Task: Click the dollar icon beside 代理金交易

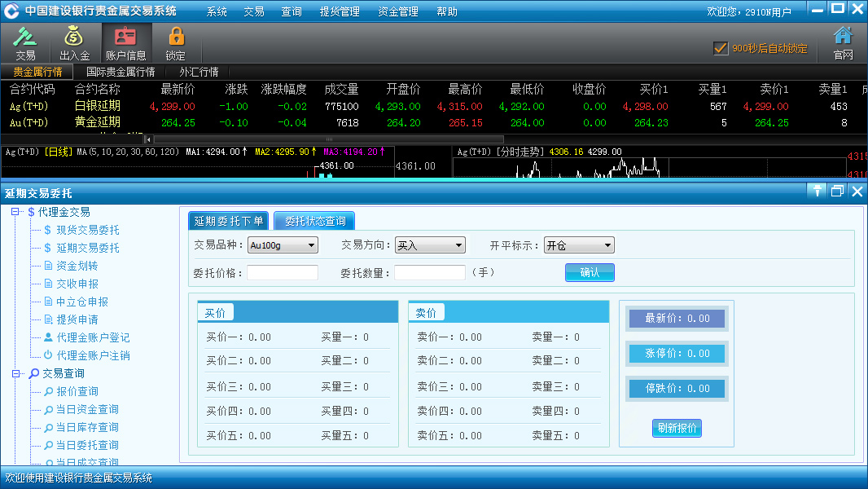Action: pyautogui.click(x=31, y=212)
